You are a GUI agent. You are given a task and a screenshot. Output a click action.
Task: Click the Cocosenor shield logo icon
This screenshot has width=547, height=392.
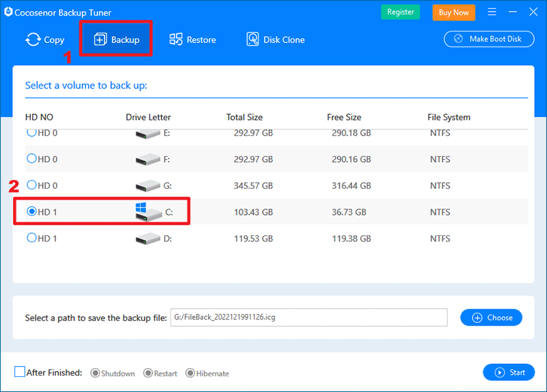8,12
